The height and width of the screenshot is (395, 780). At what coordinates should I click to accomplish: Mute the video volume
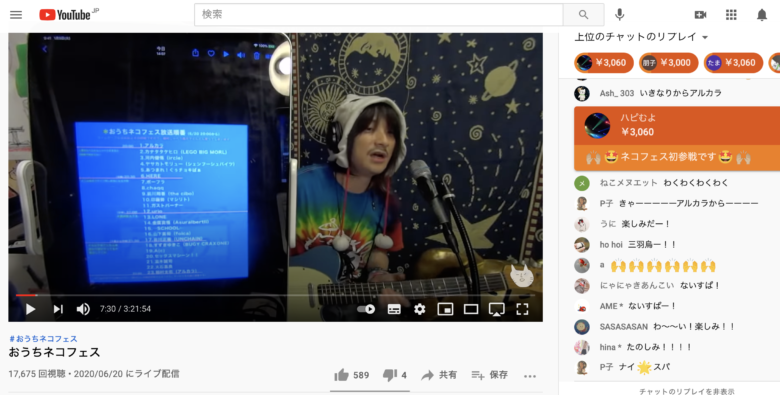83,309
